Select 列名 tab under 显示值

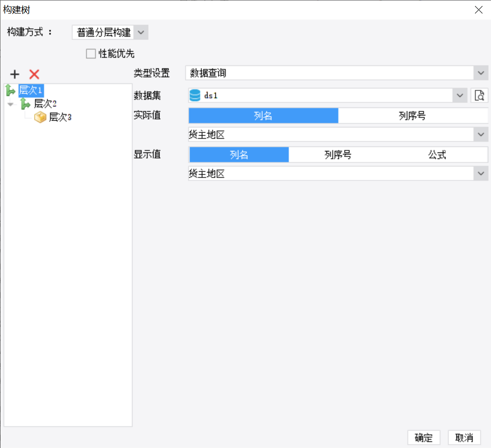[239, 155]
